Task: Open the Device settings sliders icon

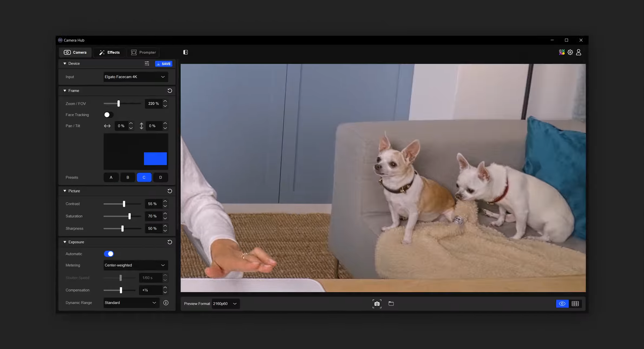Action: click(147, 63)
